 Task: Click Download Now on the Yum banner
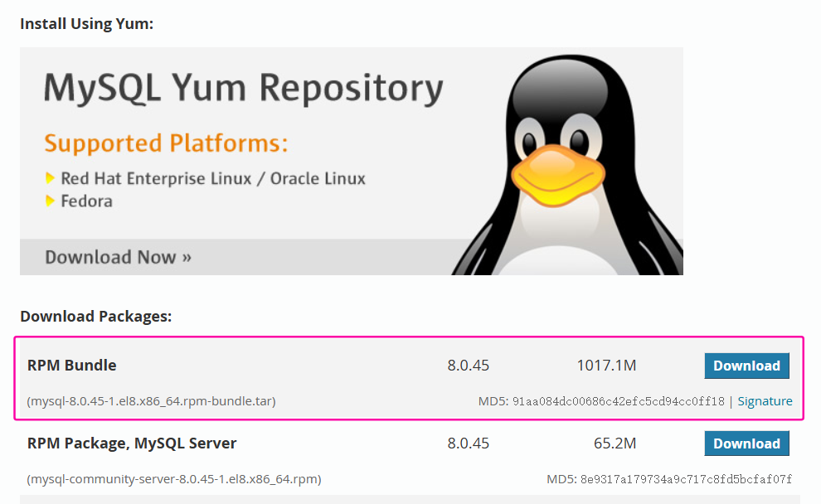(x=119, y=258)
